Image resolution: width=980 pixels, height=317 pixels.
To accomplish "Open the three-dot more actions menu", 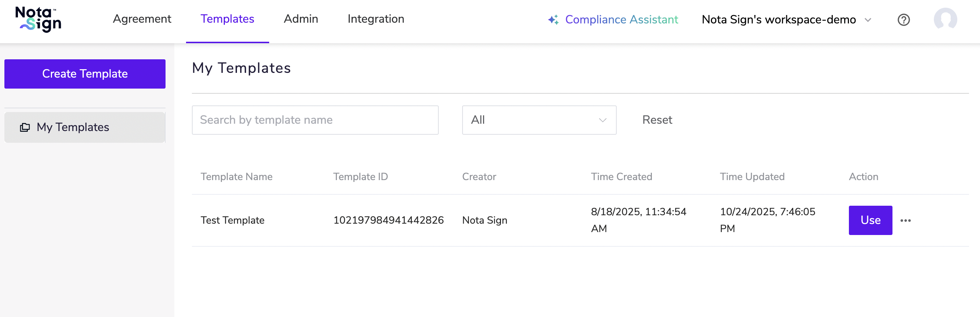I will [x=905, y=220].
